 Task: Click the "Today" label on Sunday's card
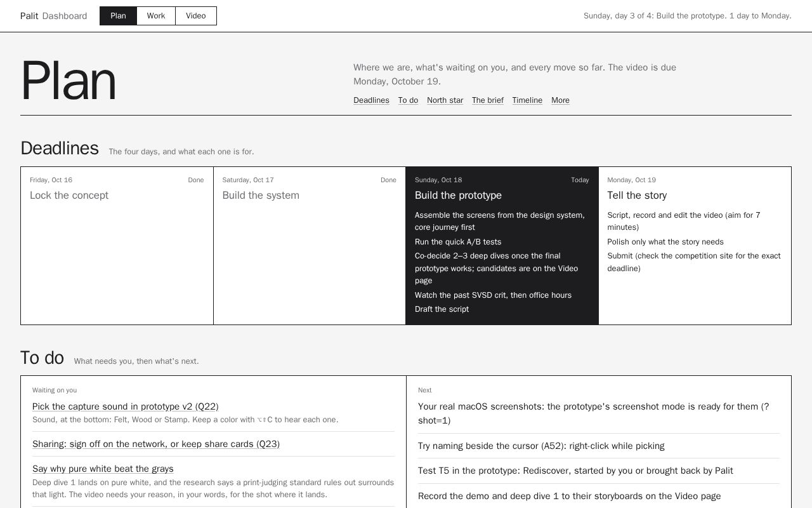click(580, 180)
